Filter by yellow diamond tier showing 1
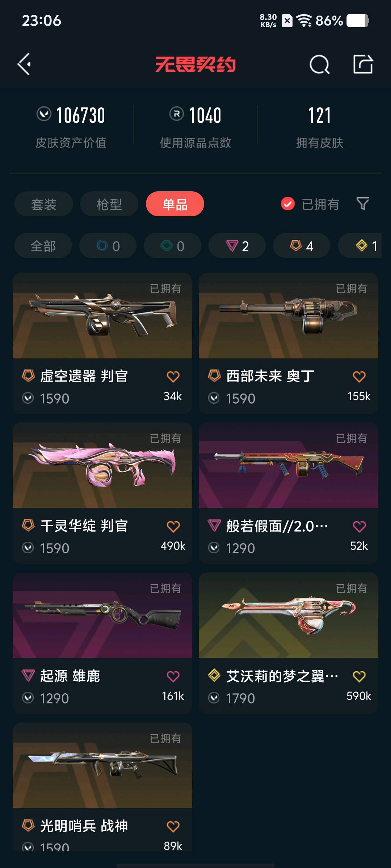The height and width of the screenshot is (868, 391). pyautogui.click(x=360, y=246)
